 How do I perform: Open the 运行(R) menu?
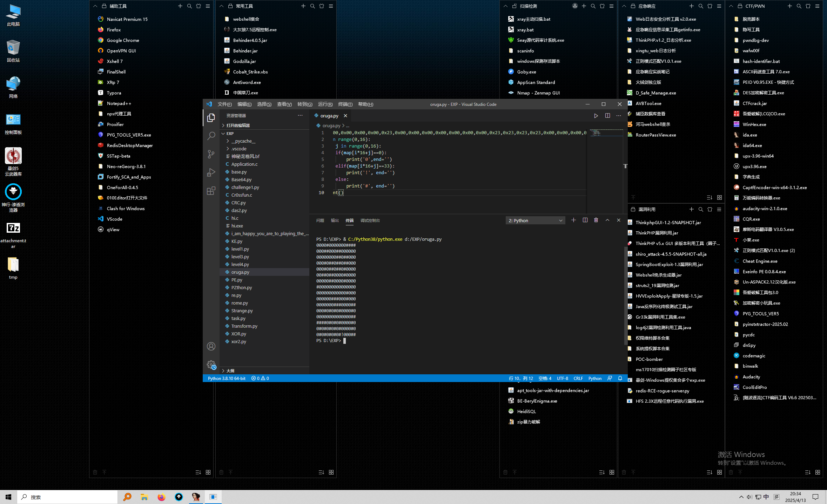tap(325, 104)
